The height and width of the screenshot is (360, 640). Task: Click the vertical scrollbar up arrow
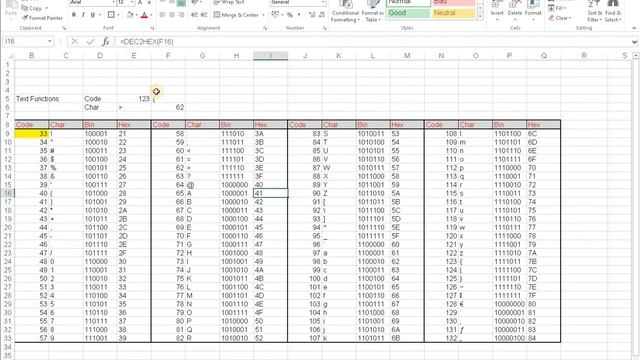pyautogui.click(x=636, y=56)
